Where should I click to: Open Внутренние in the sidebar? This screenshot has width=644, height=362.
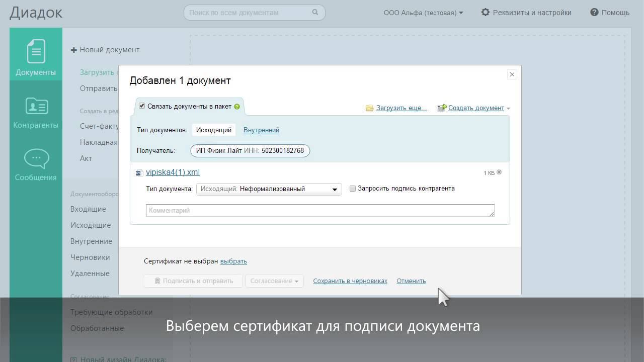[91, 241]
